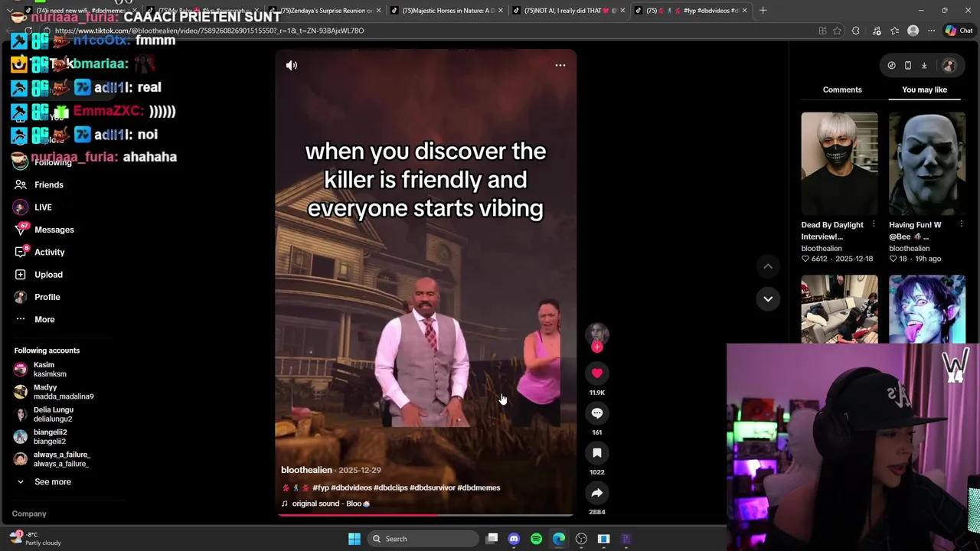This screenshot has height=551, width=980.
Task: Expand the Company footer section
Action: pyautogui.click(x=29, y=514)
